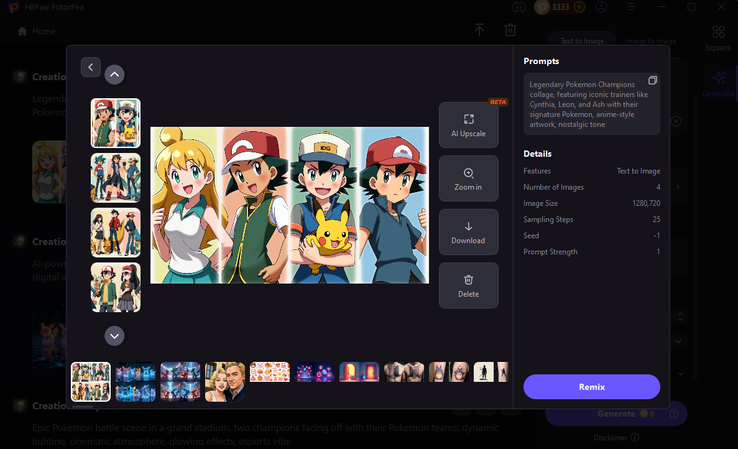The height and width of the screenshot is (449, 738).
Task: Copy the prompt text with the copy icon
Action: 652,80
